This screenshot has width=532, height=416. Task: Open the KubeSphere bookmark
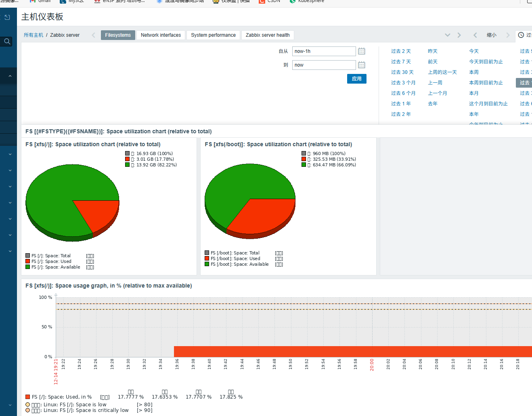307,1
